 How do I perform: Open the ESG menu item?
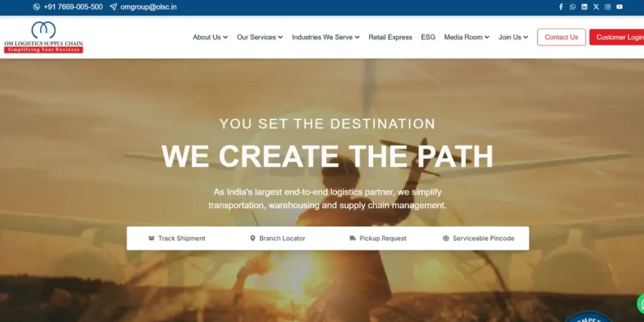point(428,37)
